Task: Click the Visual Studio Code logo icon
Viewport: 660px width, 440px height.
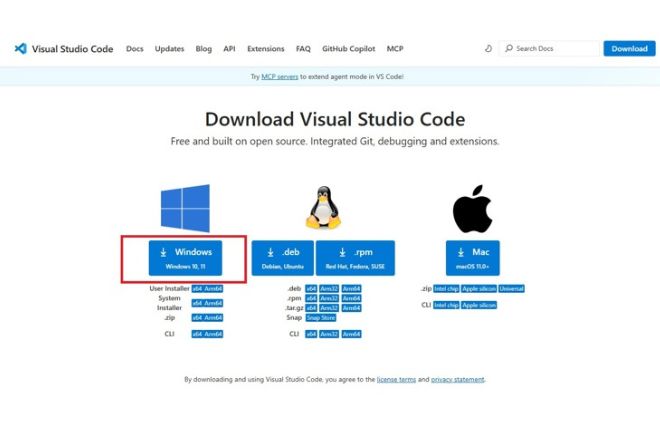Action: (20, 48)
